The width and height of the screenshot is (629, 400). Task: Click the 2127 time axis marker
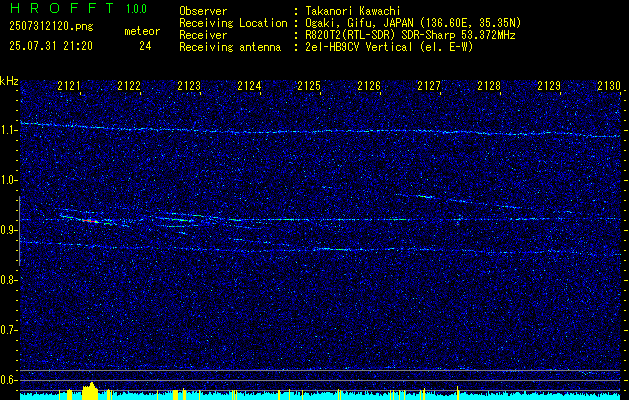pyautogui.click(x=429, y=85)
